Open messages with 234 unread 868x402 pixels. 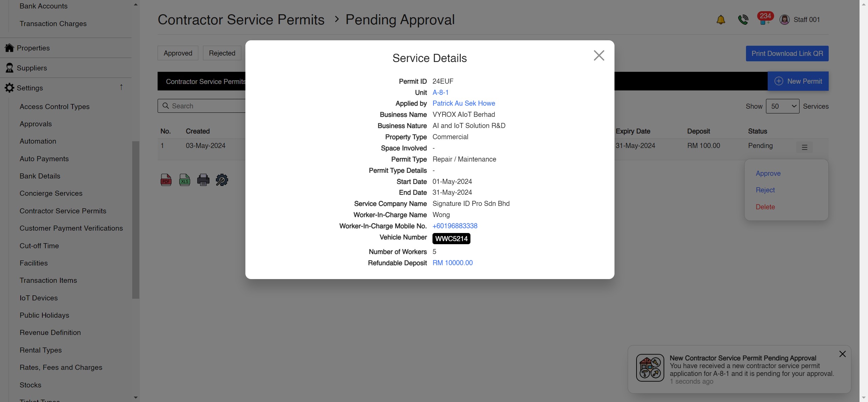click(765, 19)
